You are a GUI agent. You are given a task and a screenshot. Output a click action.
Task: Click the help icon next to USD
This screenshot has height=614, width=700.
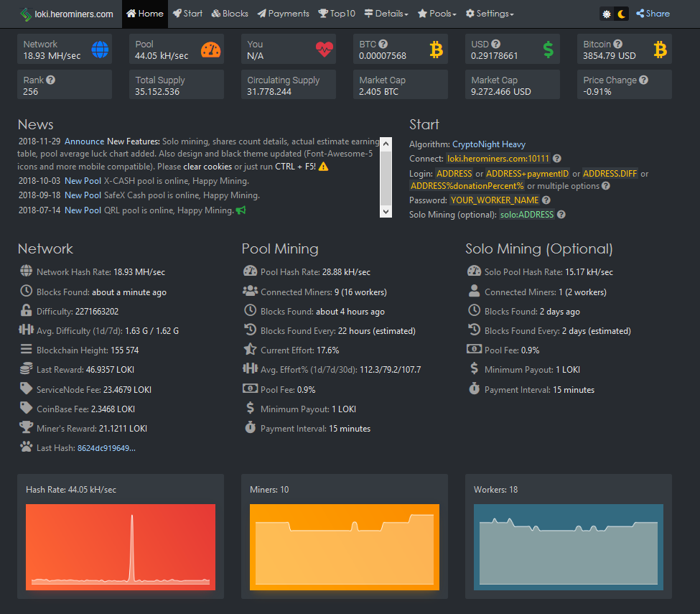(495, 45)
